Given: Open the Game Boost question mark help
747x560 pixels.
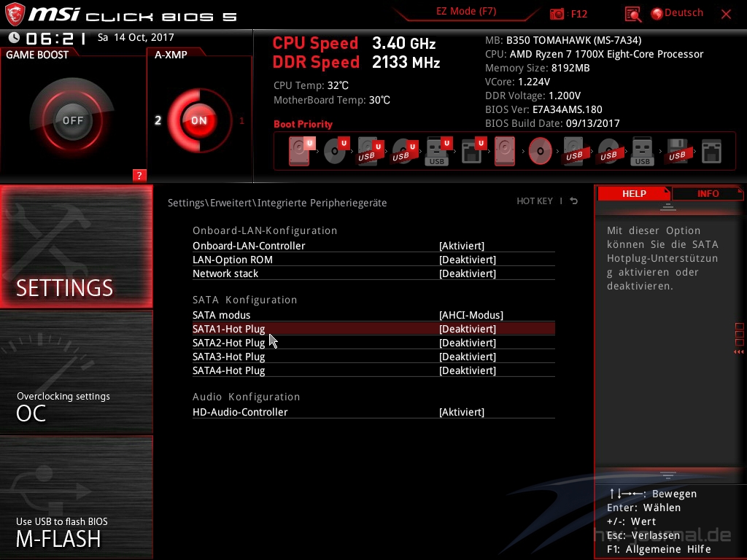Looking at the screenshot, I should (x=139, y=175).
